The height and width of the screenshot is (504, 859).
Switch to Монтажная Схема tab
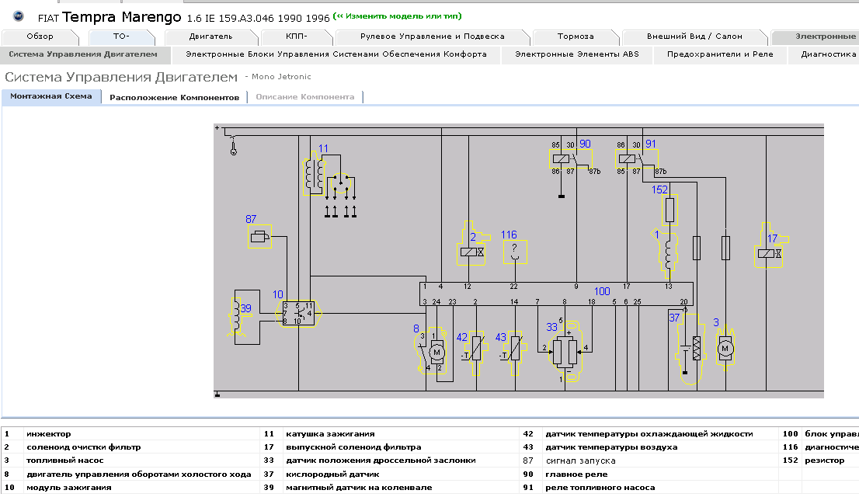click(x=51, y=96)
